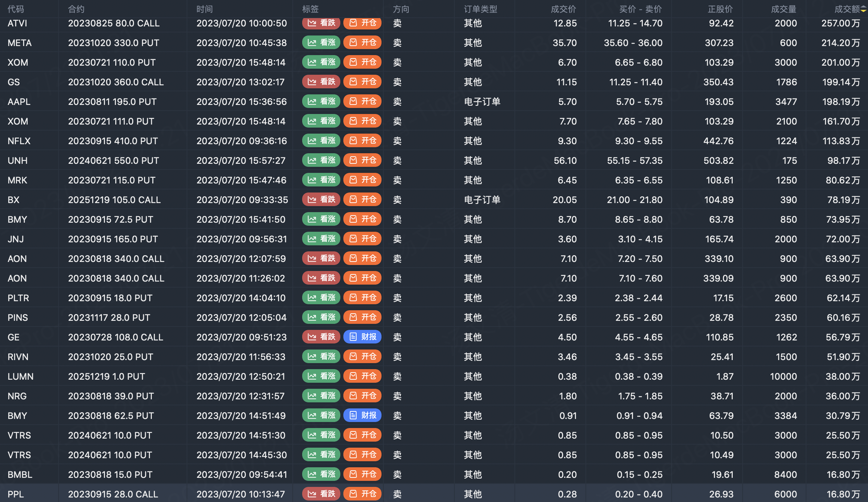Click the 财报 tag in BMY 62.5 PUT row

[362, 416]
